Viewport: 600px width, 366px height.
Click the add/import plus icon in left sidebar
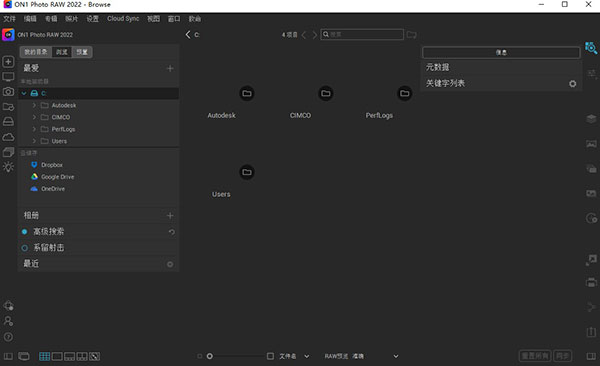click(x=8, y=62)
